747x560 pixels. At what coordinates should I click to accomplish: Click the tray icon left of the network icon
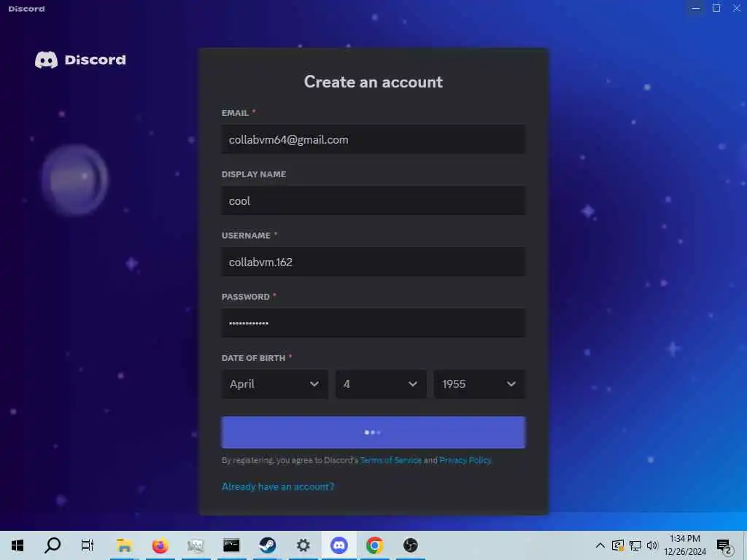pyautogui.click(x=617, y=545)
